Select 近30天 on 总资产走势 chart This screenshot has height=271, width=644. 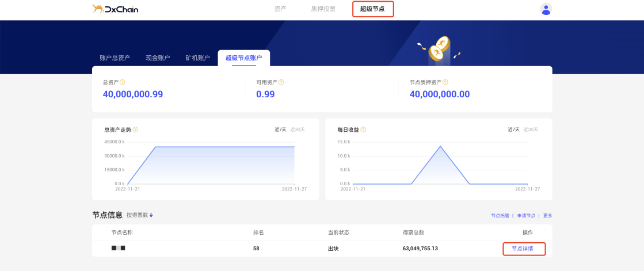[x=298, y=130]
